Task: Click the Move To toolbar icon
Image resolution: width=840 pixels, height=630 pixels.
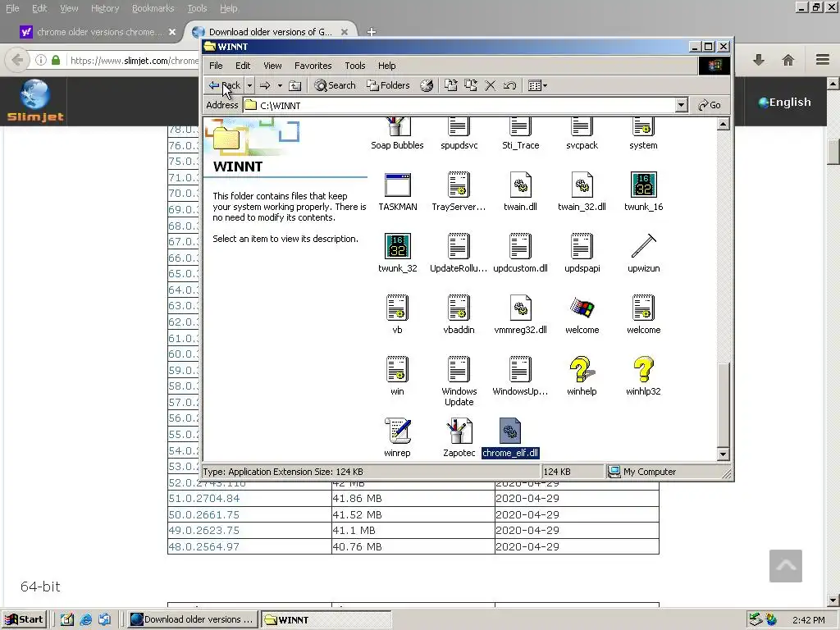Action: pyautogui.click(x=450, y=85)
